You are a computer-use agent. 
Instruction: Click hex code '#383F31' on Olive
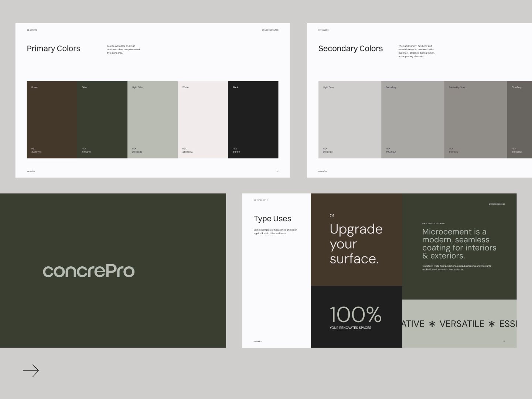86,152
